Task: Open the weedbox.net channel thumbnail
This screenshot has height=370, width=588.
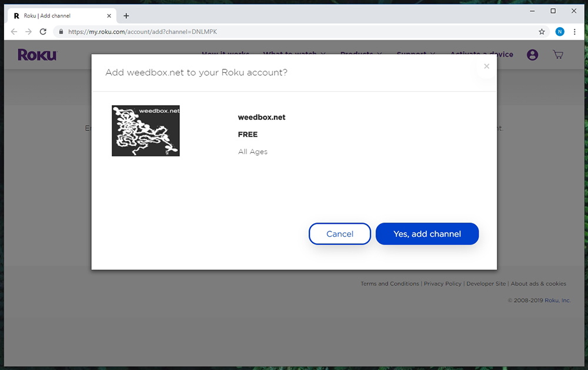Action: point(145,131)
